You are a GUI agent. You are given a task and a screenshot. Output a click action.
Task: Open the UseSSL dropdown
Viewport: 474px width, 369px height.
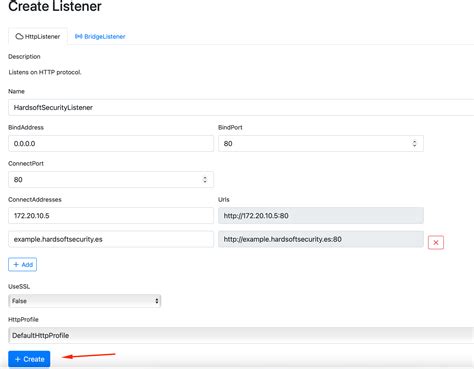85,301
